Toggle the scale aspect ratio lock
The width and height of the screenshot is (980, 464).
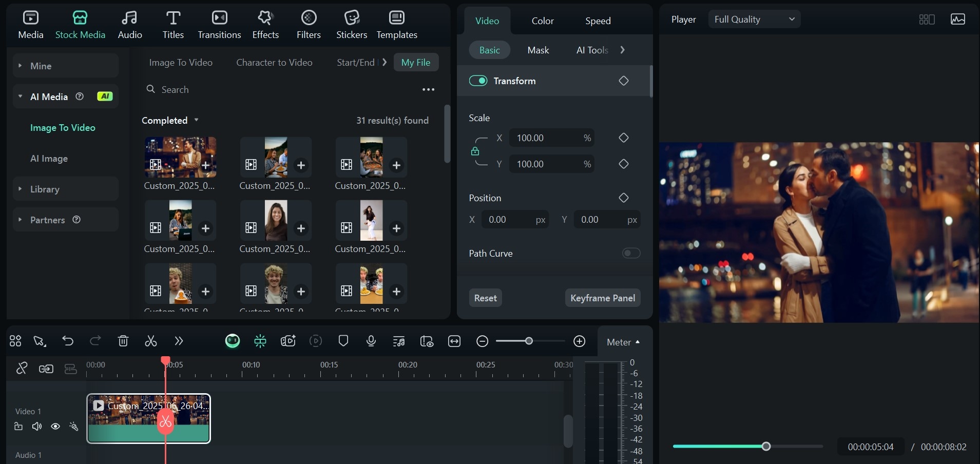(x=475, y=151)
